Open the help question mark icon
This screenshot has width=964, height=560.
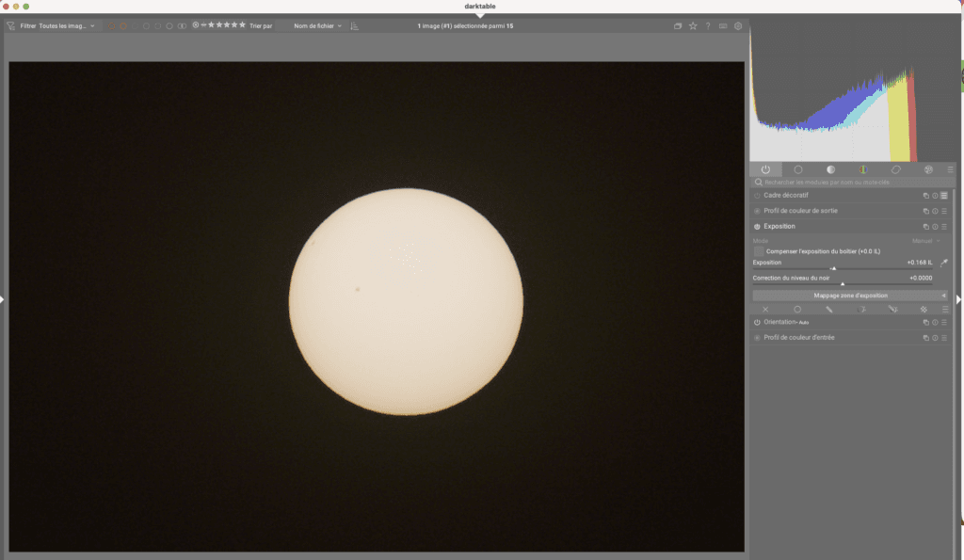(x=708, y=25)
